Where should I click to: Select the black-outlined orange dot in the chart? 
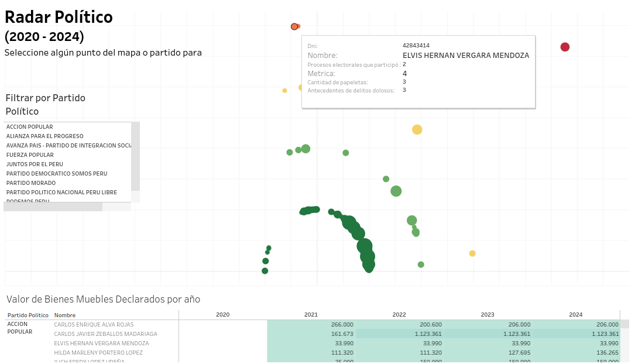pyautogui.click(x=294, y=26)
